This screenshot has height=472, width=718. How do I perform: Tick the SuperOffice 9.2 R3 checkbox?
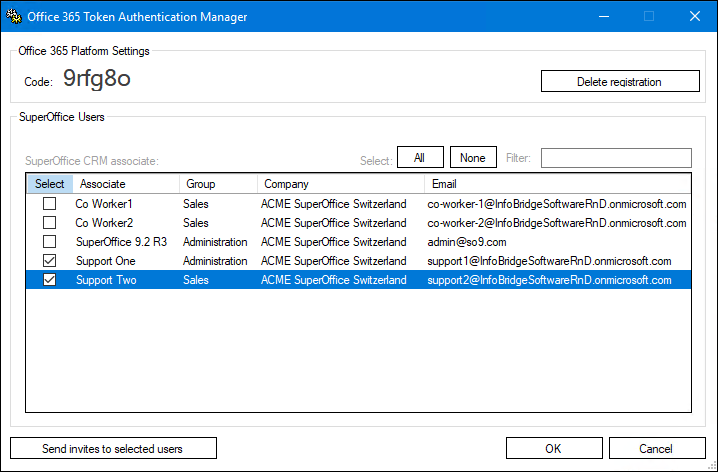(49, 242)
